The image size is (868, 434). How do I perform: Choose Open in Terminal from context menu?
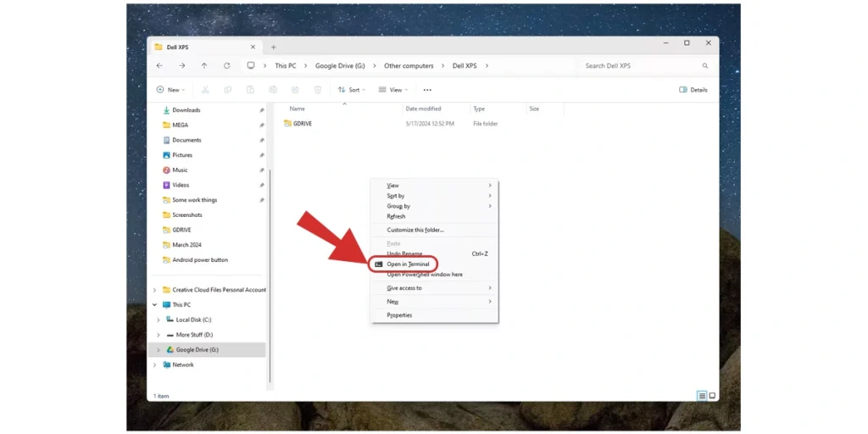pyautogui.click(x=408, y=264)
